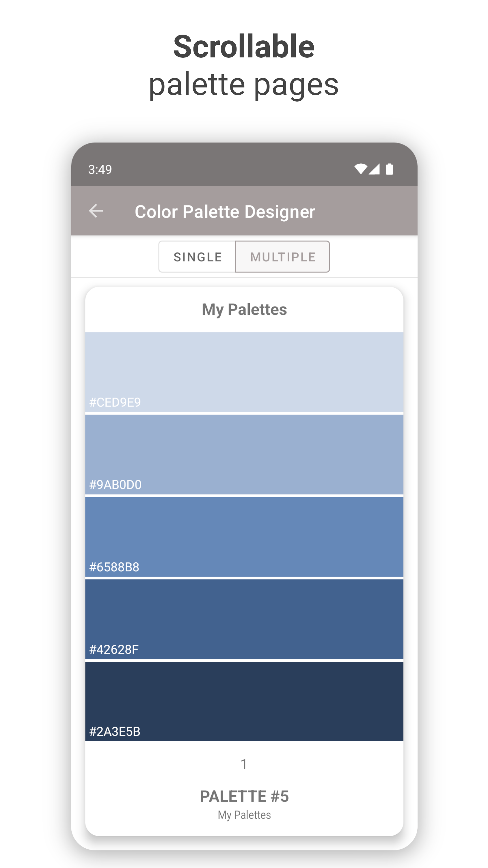Tap the Wi-Fi status icon
Image resolution: width=488 pixels, height=868 pixels.
361,169
